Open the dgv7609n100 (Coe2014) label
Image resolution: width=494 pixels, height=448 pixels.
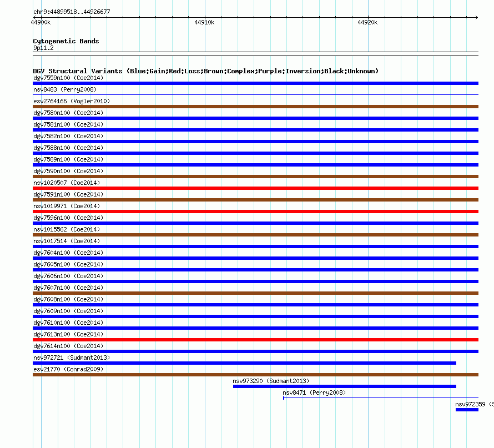[x=68, y=311]
